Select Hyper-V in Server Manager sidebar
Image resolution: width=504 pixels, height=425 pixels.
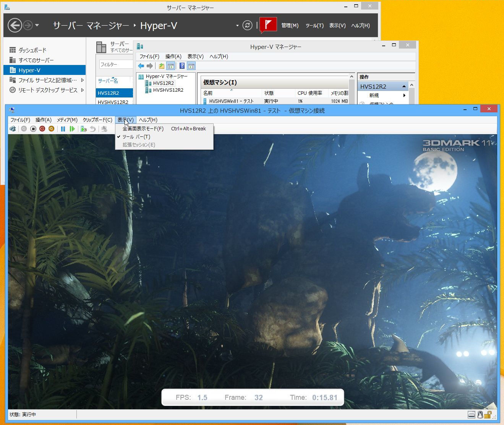[44, 70]
